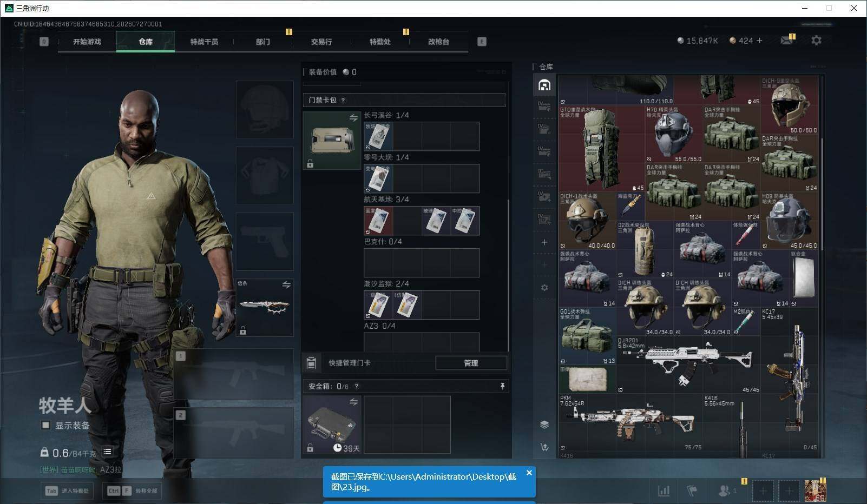Close the screenshot saved notification
The height and width of the screenshot is (504, 867).
(529, 473)
